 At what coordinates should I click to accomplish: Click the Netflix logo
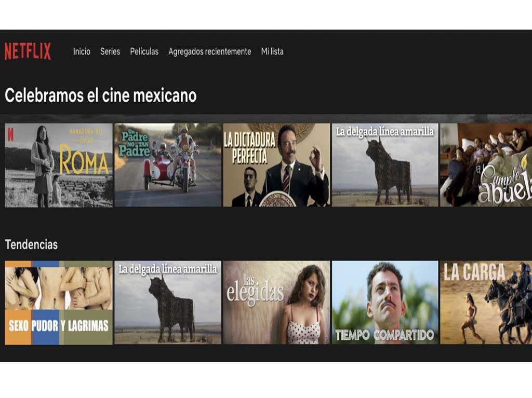pos(28,51)
